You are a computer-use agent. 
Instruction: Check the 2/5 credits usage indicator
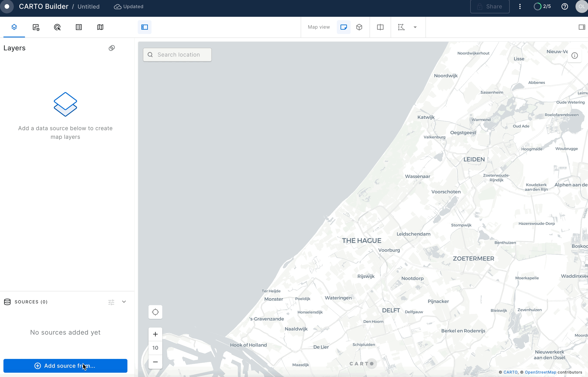542,7
